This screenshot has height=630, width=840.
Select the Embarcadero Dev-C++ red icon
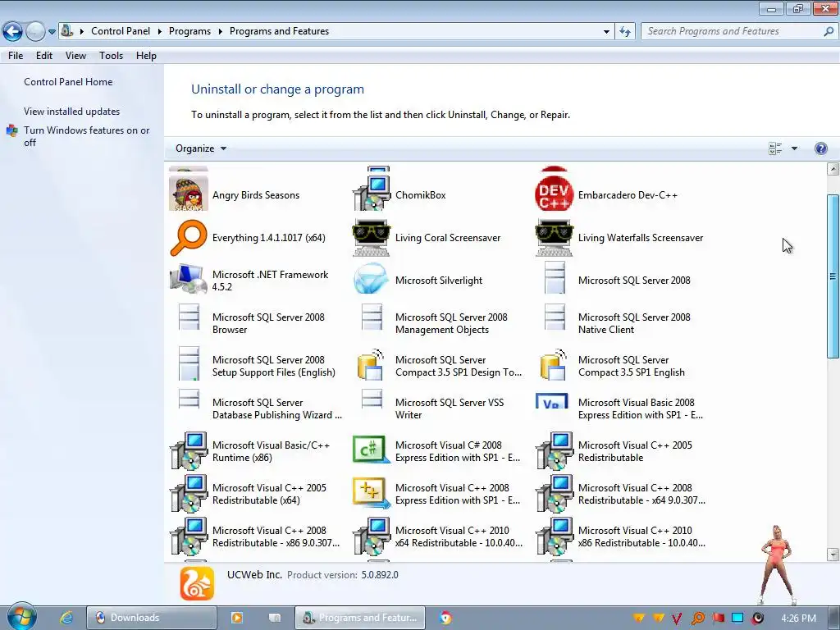click(x=554, y=194)
